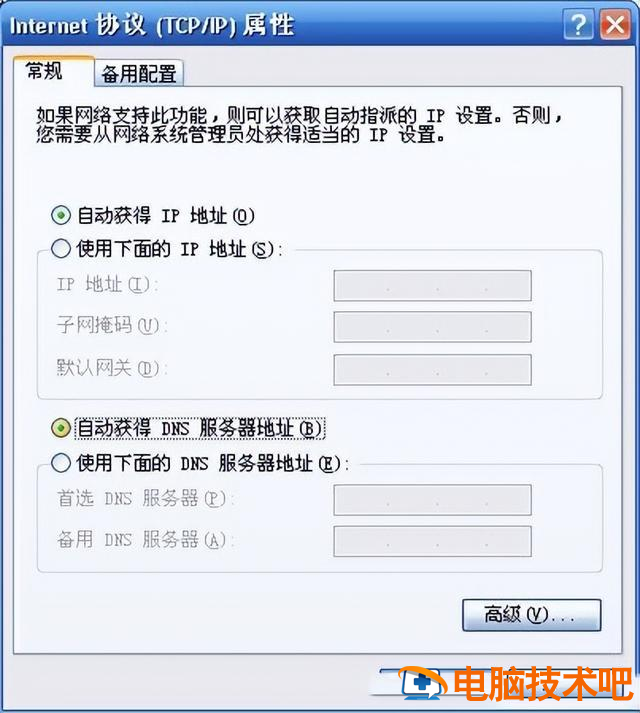Click the 默认网关 address input box
Screen dimensions: 640x713
pos(432,370)
